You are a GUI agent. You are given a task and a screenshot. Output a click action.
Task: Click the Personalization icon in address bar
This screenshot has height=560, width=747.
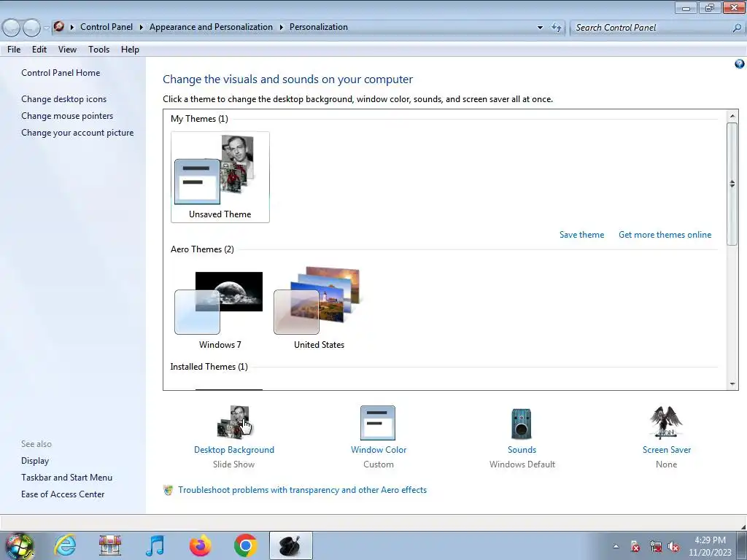tap(59, 27)
